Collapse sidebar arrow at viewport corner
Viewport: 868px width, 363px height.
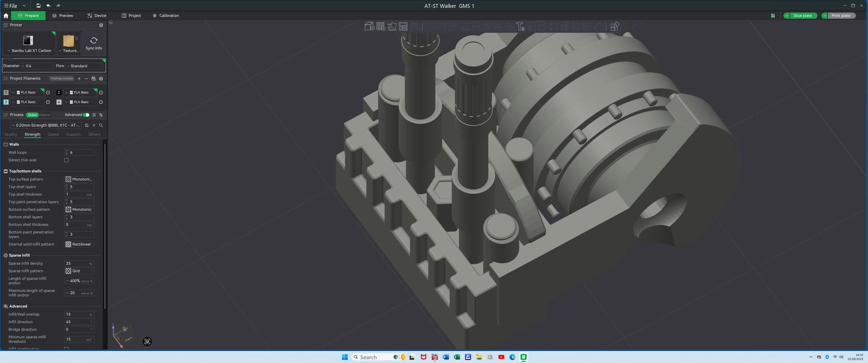(x=111, y=23)
